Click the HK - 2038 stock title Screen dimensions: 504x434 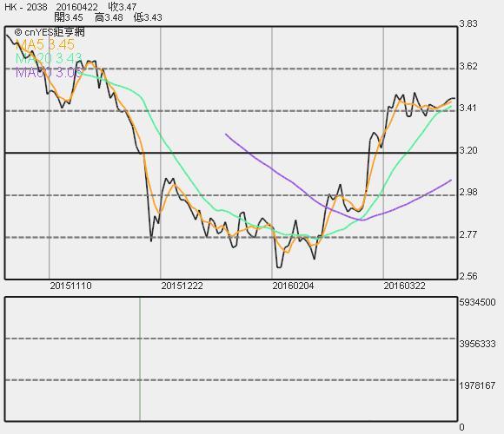click(26, 7)
